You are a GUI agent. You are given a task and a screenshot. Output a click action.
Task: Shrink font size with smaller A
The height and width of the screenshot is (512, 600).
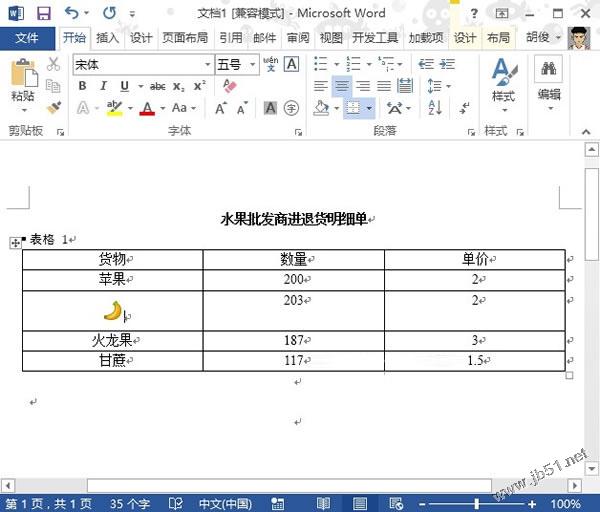(x=242, y=109)
